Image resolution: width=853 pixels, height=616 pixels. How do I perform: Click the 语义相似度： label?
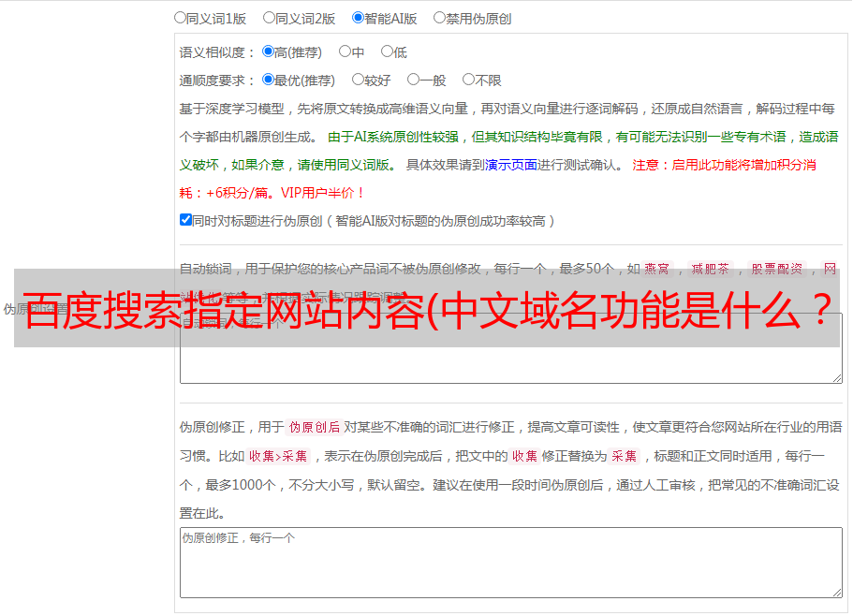(x=217, y=52)
